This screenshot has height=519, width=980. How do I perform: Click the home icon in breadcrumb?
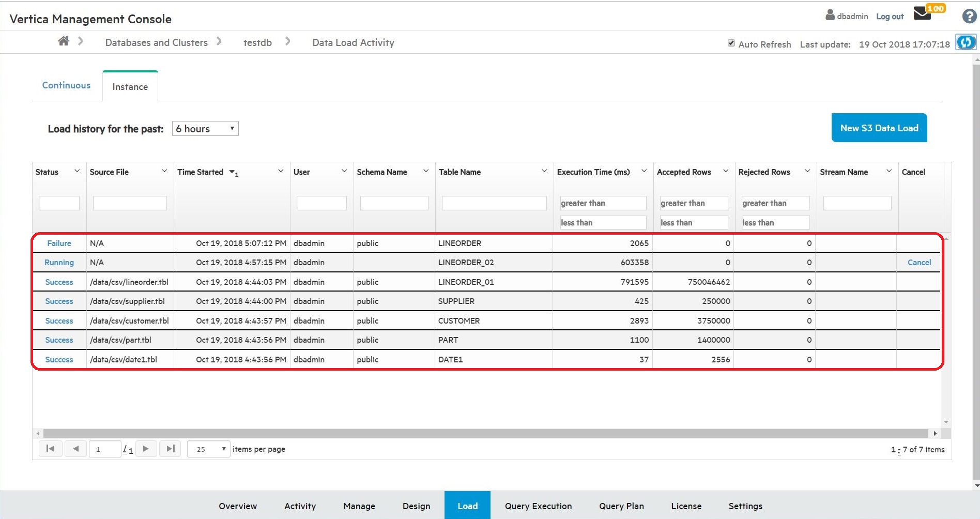pos(64,41)
